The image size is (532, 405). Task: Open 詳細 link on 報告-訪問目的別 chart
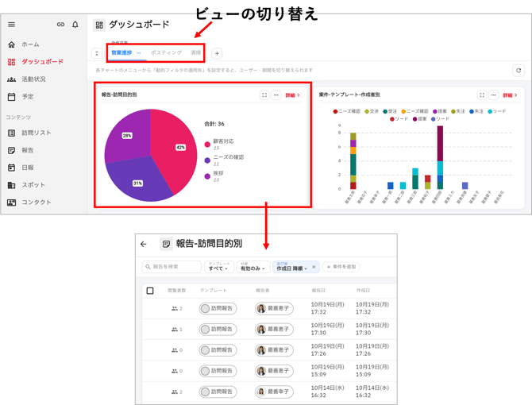point(292,95)
